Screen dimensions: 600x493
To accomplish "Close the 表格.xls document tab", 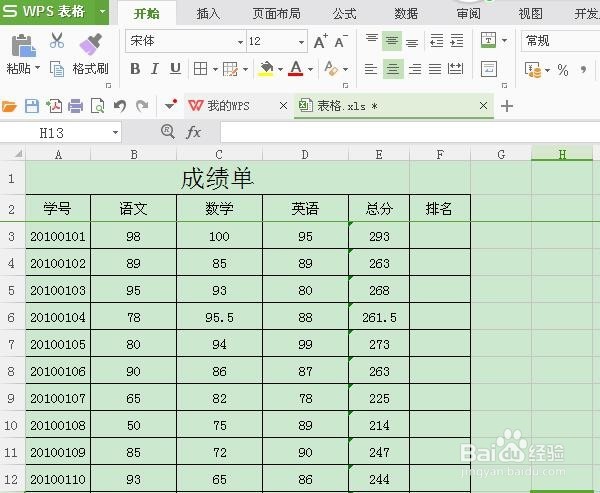I will [x=483, y=106].
